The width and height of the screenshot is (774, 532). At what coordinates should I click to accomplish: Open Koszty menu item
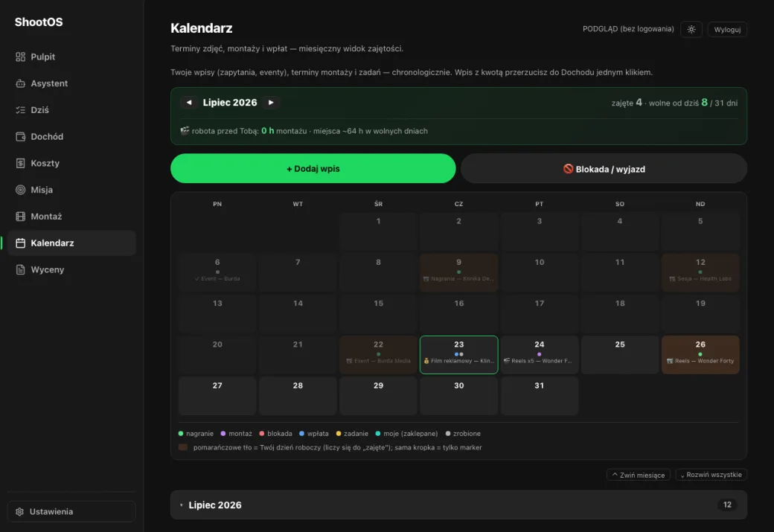tap(71, 164)
